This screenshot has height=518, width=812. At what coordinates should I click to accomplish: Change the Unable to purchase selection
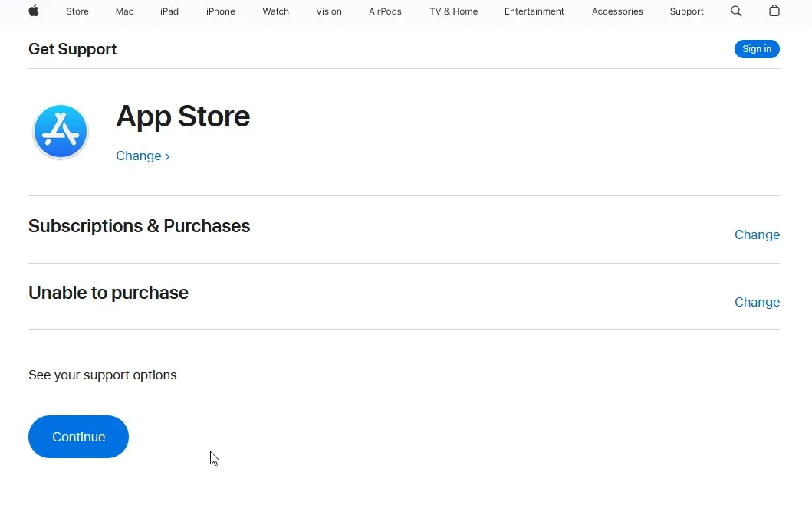pos(757,302)
